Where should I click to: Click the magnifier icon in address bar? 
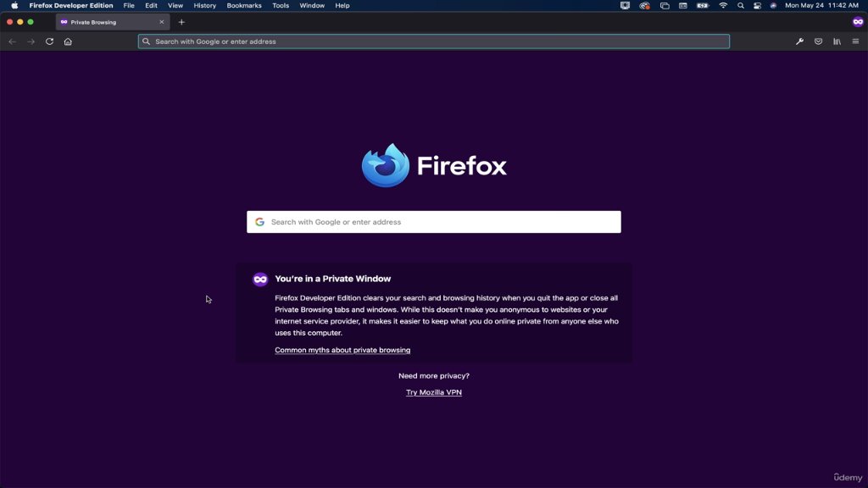[x=146, y=42]
